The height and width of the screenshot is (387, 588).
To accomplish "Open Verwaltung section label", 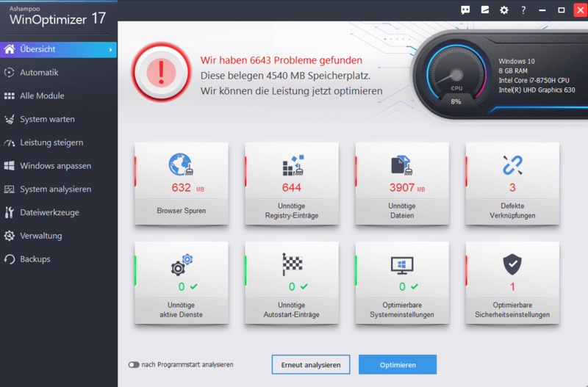I will click(41, 236).
